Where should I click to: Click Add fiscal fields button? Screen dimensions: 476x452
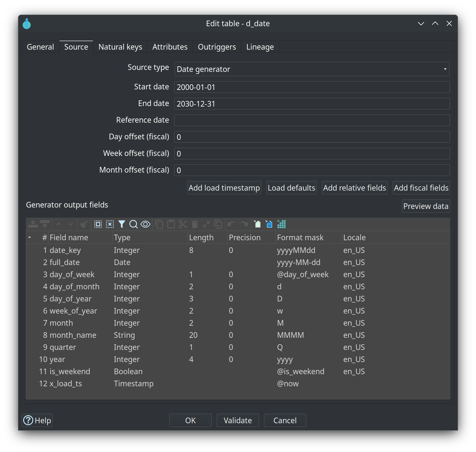tap(421, 188)
